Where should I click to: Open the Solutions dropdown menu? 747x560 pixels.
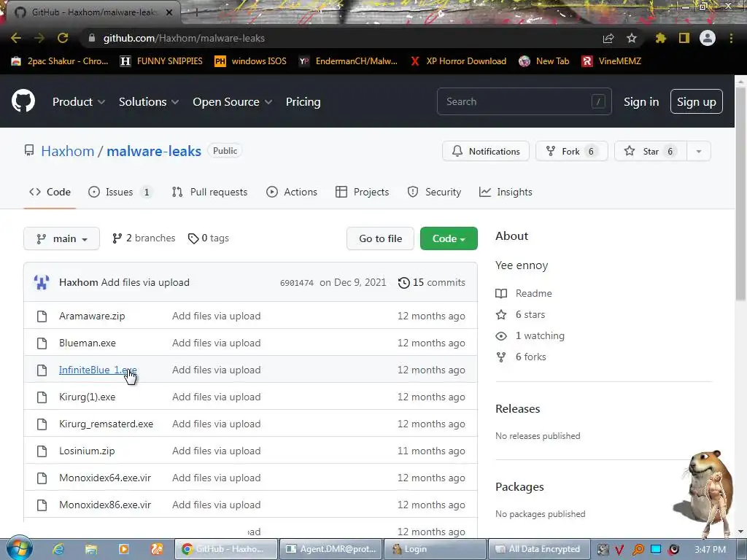pyautogui.click(x=149, y=102)
